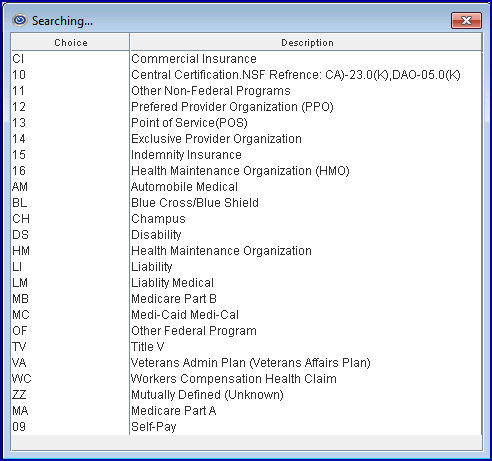
Task: Sort by the Choice column header
Action: pyautogui.click(x=70, y=42)
